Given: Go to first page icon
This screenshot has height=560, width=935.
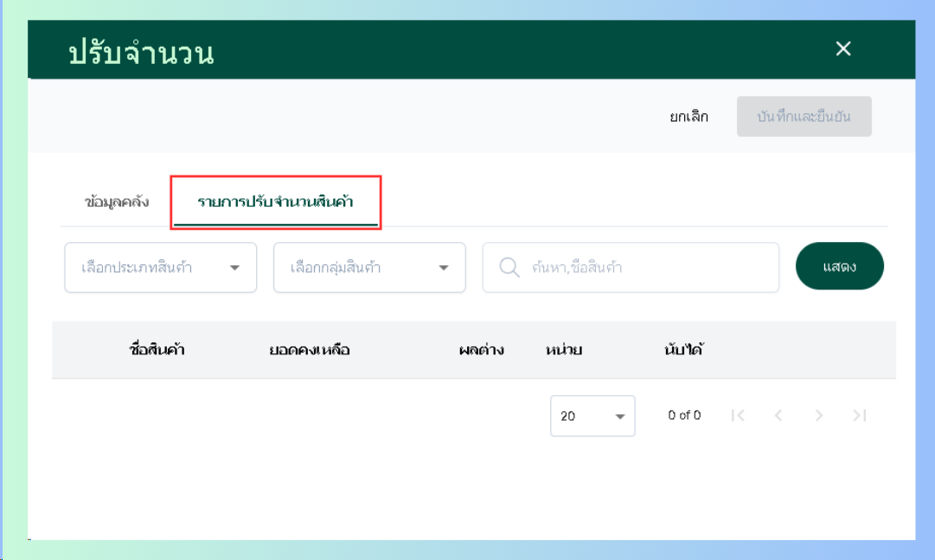Looking at the screenshot, I should tap(738, 415).
